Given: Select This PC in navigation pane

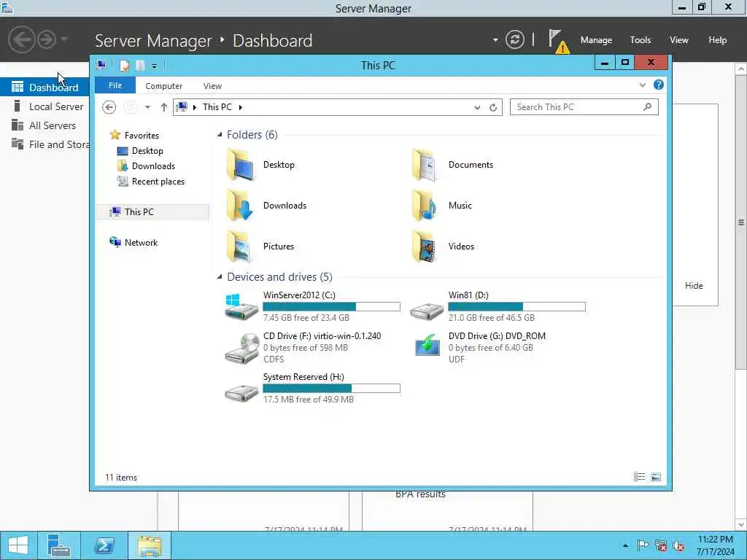Looking at the screenshot, I should tap(152, 212).
